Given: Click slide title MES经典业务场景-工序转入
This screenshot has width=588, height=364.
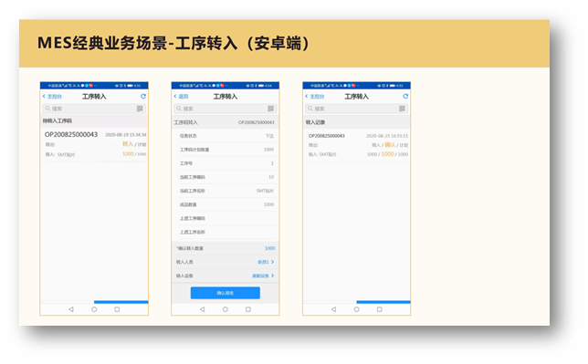Looking at the screenshot, I should (x=173, y=43).
